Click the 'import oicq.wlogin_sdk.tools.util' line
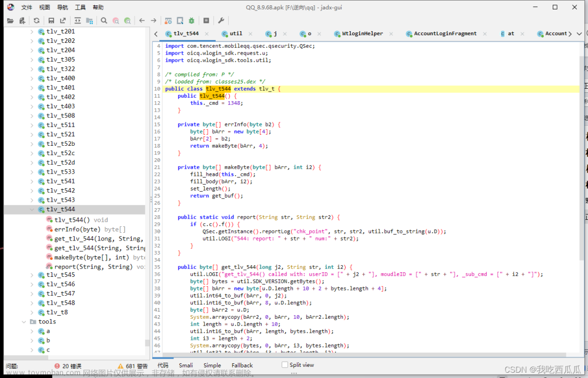The image size is (588, 378). (x=218, y=61)
